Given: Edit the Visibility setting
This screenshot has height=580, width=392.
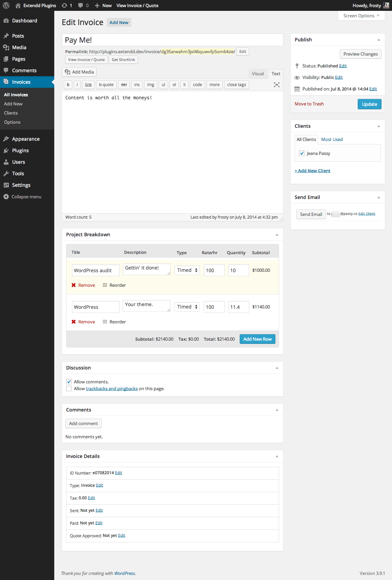Looking at the screenshot, I should coord(339,77).
